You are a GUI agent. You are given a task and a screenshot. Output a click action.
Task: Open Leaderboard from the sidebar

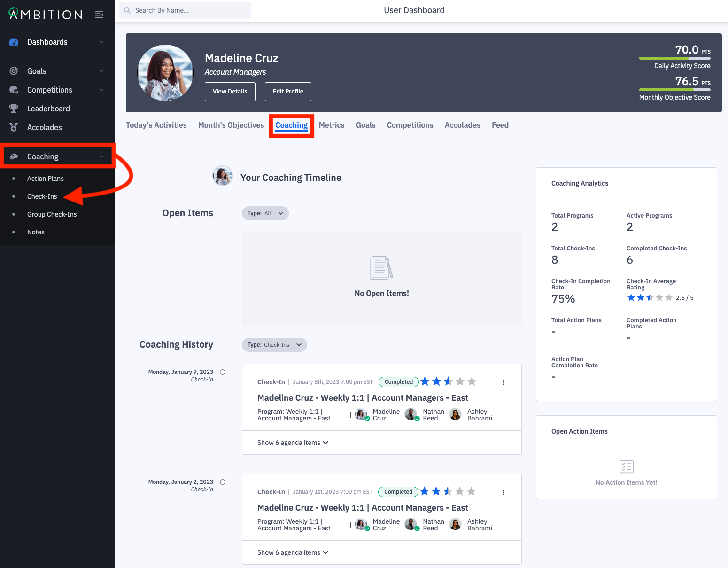[x=48, y=109]
